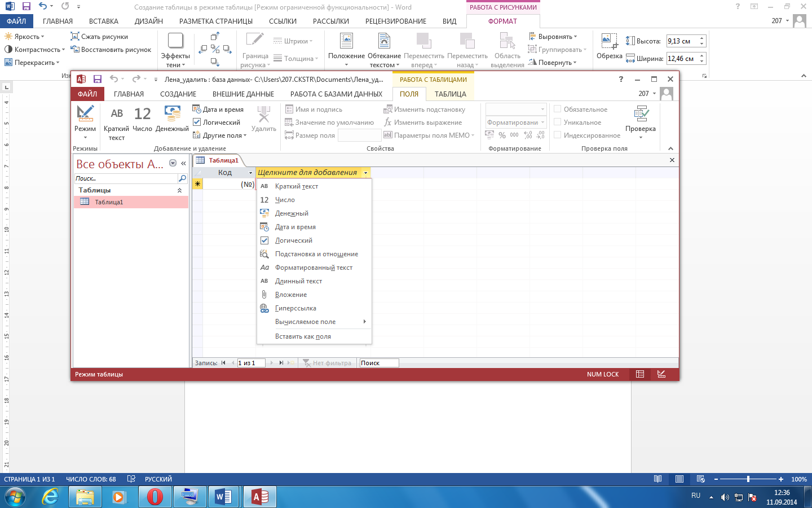This screenshot has width=812, height=508.
Task: Open File Explorer from taskbar
Action: click(85, 497)
